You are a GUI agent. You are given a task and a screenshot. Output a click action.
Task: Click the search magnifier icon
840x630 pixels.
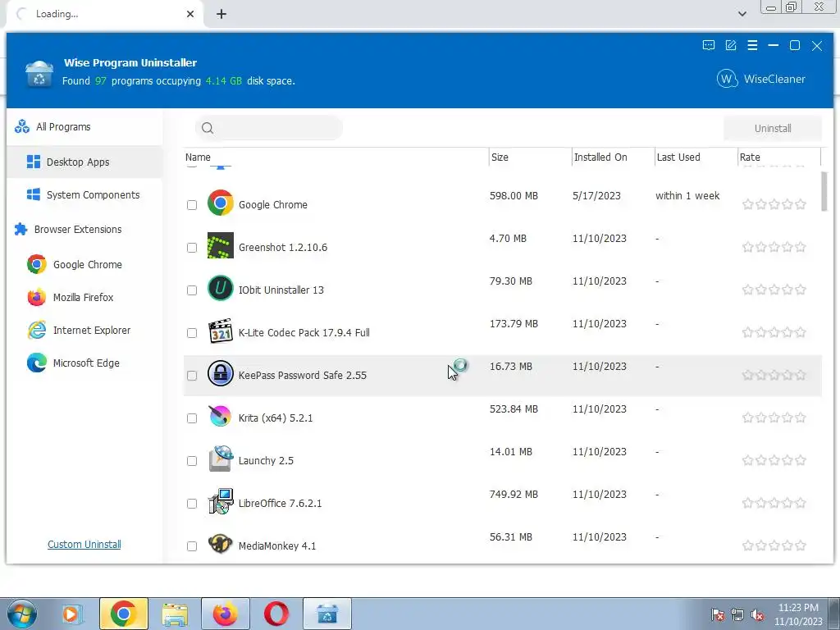click(208, 128)
